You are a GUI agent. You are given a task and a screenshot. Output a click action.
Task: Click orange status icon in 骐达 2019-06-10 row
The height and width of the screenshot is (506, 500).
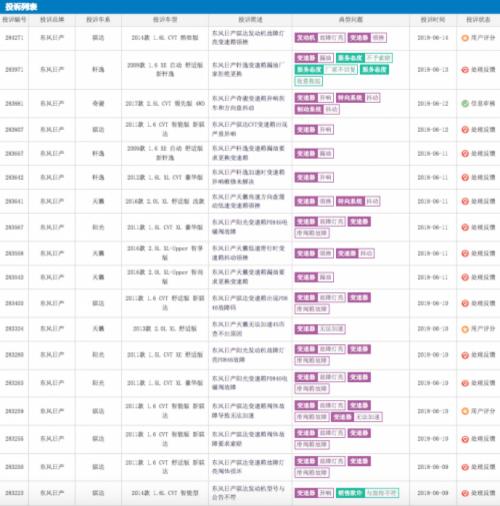465,411
